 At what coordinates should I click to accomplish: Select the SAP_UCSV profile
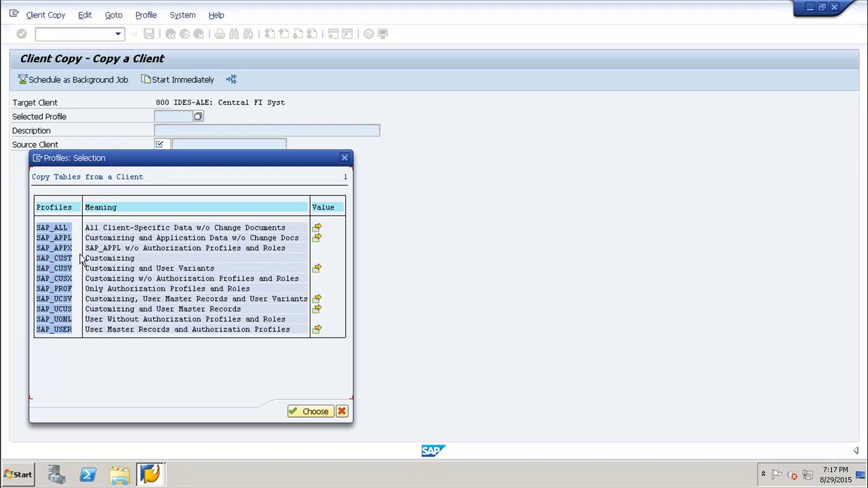click(x=54, y=299)
